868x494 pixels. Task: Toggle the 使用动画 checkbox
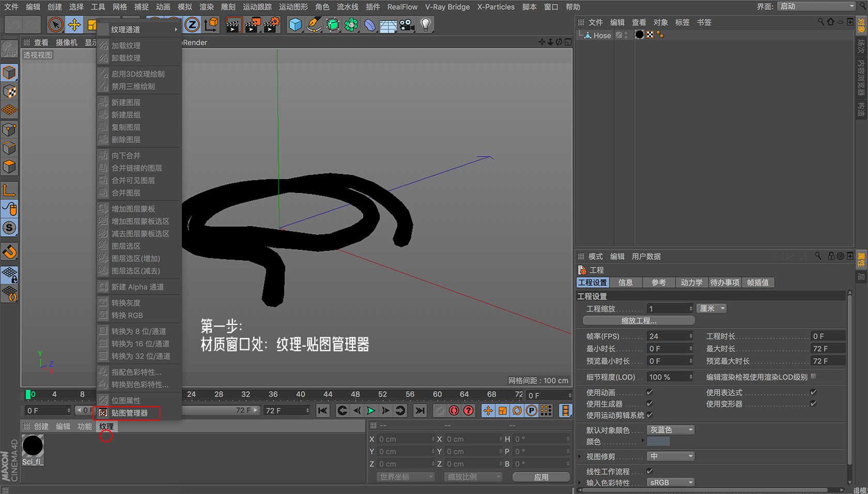(649, 392)
